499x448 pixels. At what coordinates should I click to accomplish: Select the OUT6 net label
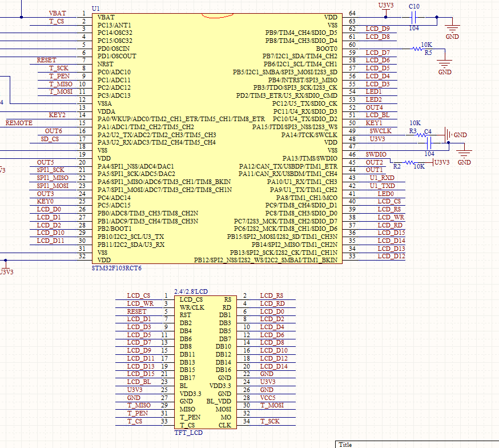54,131
